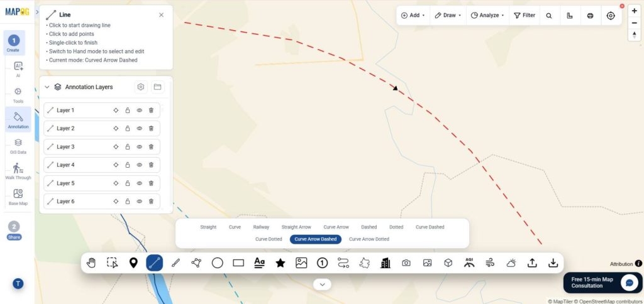The image size is (644, 304).
Task: Select the polygon drawing tool
Action: click(x=196, y=263)
